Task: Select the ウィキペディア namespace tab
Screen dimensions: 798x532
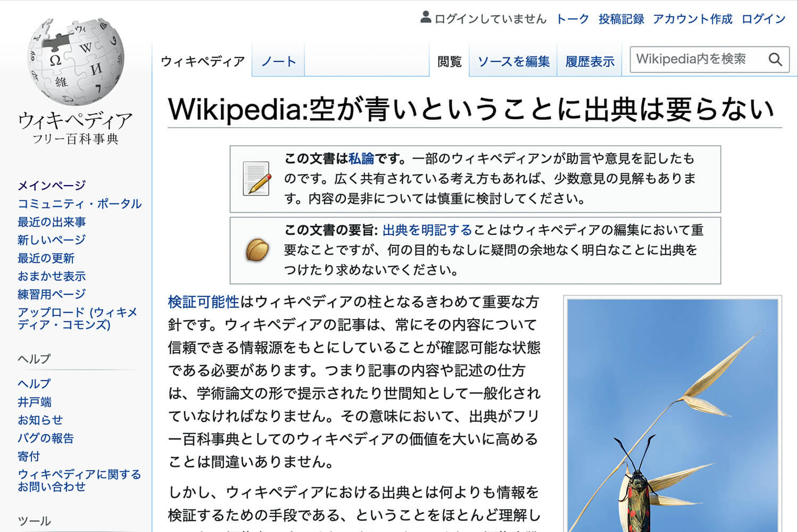Action: [x=203, y=62]
